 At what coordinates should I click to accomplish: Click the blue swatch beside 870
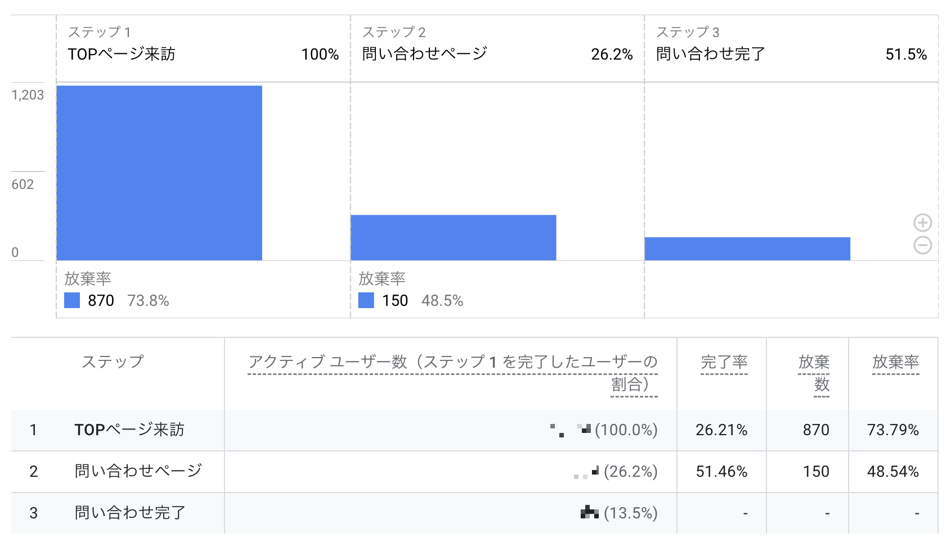pos(72,300)
